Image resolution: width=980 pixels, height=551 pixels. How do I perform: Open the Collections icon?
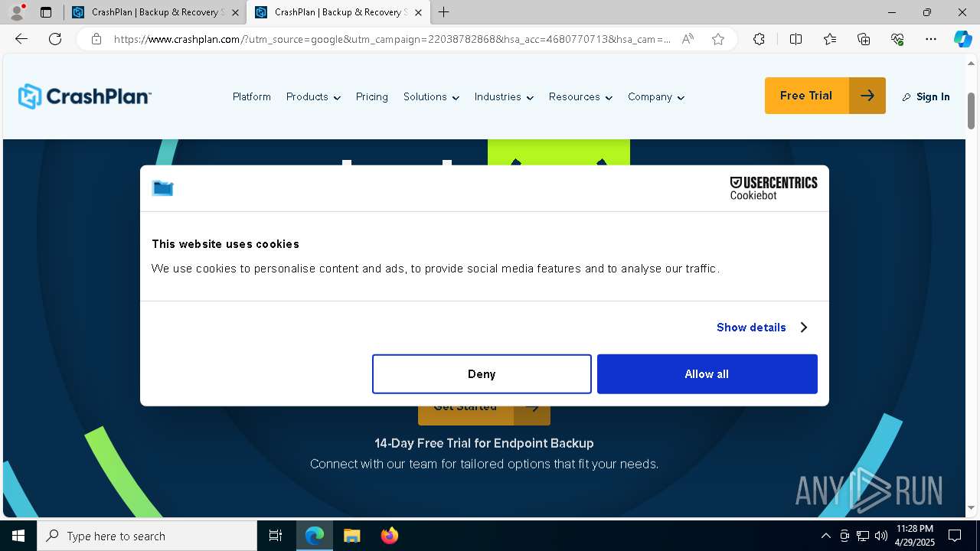pos(864,39)
